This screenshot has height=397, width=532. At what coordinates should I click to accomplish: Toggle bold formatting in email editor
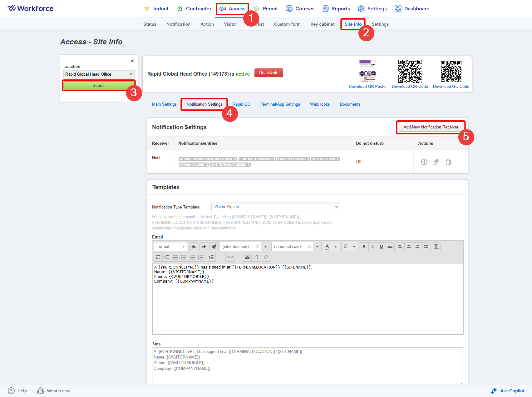click(364, 247)
